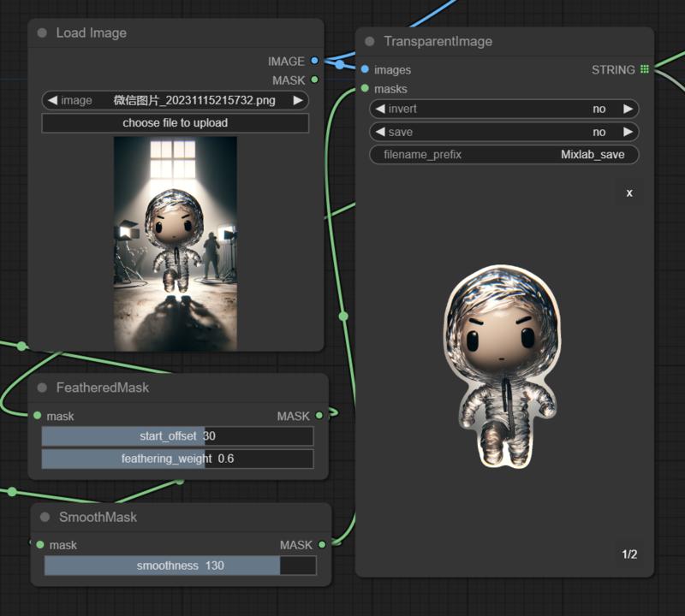Click the choose file to upload button
The image size is (685, 616).
pos(175,123)
